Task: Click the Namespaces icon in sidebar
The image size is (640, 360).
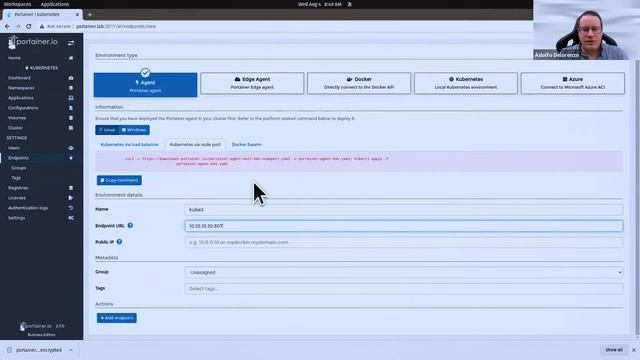Action: 71,88
